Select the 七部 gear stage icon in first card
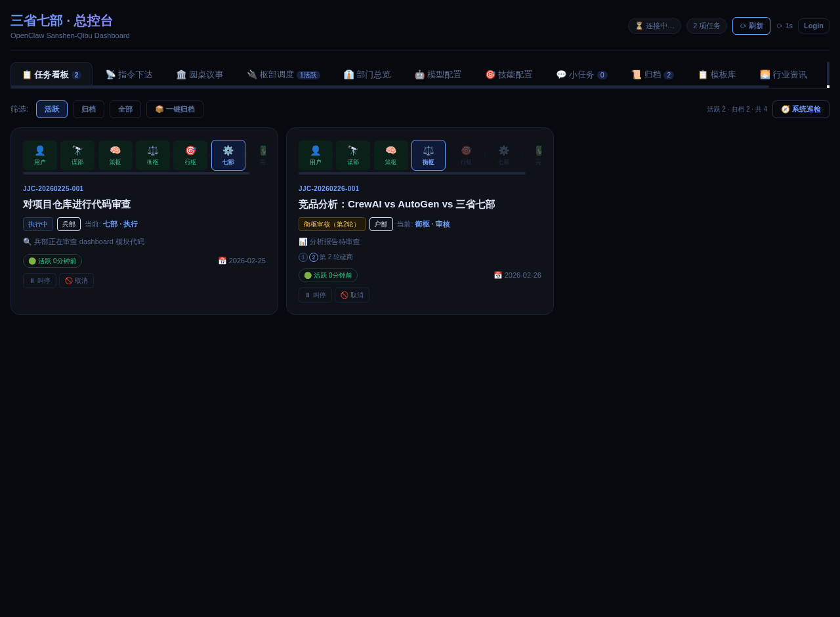 click(x=228, y=155)
